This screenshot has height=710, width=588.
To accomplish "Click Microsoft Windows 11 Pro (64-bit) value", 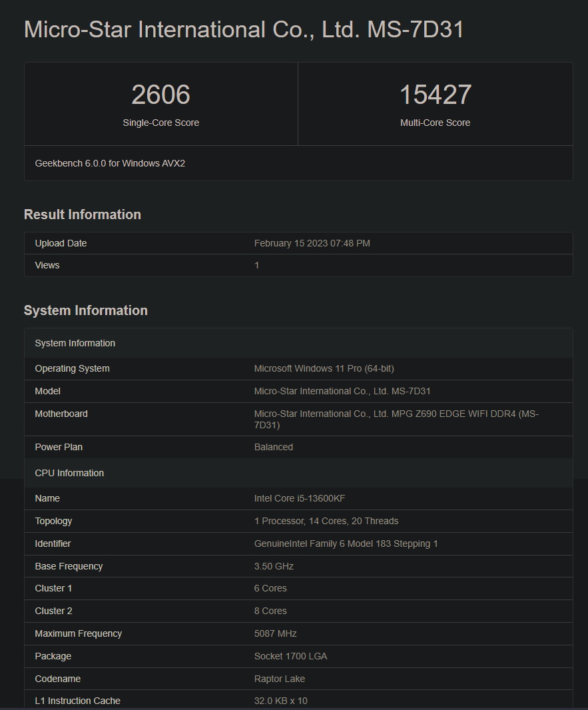I will coord(324,368).
